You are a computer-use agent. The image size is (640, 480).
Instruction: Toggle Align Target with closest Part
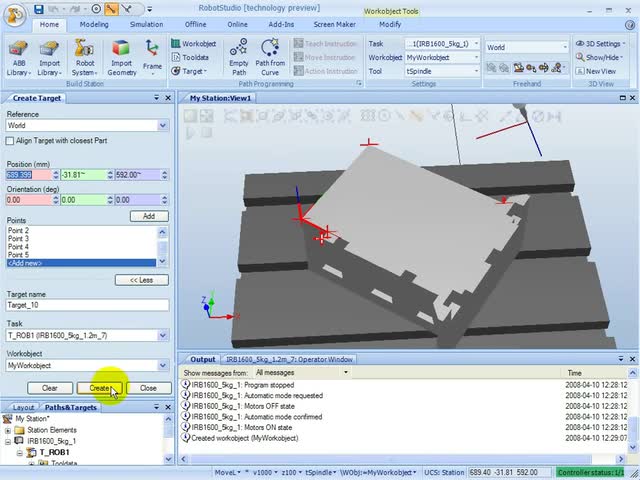pyautogui.click(x=10, y=141)
